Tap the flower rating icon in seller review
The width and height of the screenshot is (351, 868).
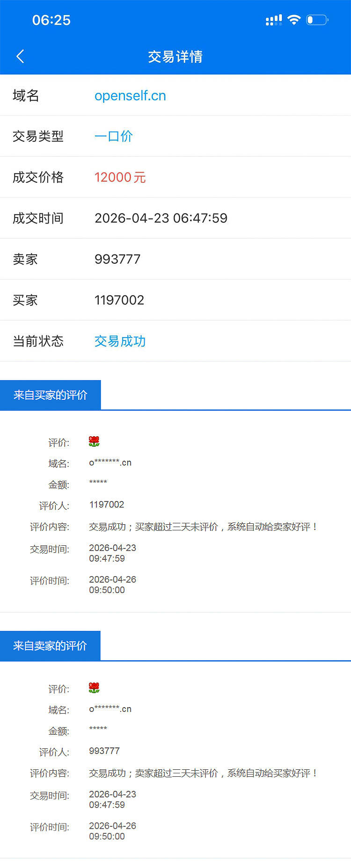click(x=94, y=688)
